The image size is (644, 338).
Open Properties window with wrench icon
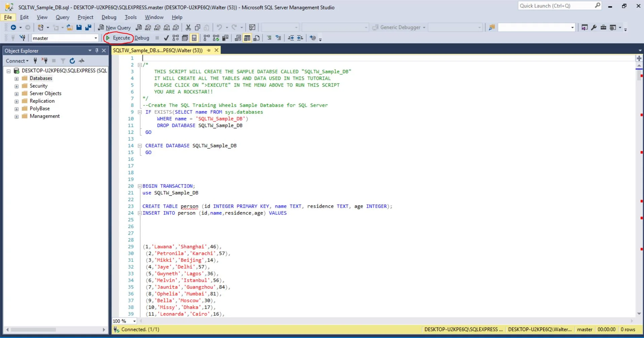pos(594,27)
